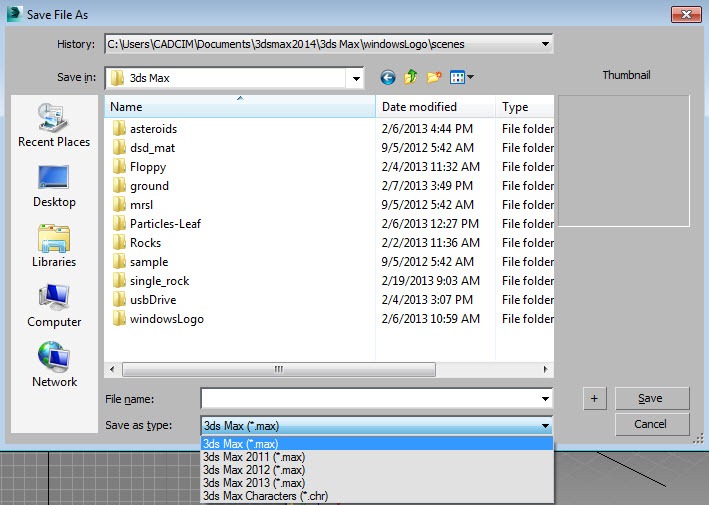This screenshot has height=505, width=709.
Task: Click the ground folder icon
Action: point(119,185)
